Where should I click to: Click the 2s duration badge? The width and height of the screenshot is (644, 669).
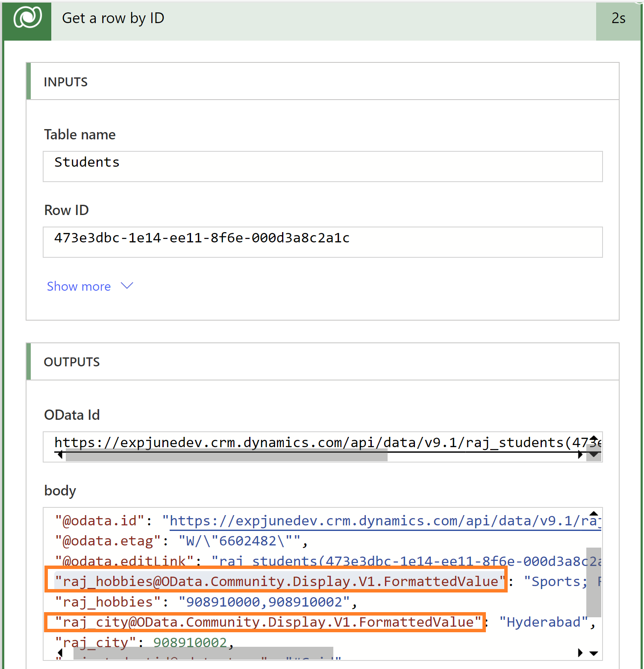pyautogui.click(x=618, y=18)
